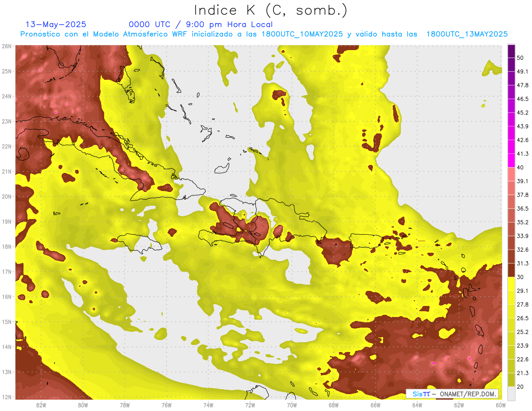This screenshot has width=532, height=411.
Task: Click colorbar value 33.9
Action: click(x=523, y=236)
